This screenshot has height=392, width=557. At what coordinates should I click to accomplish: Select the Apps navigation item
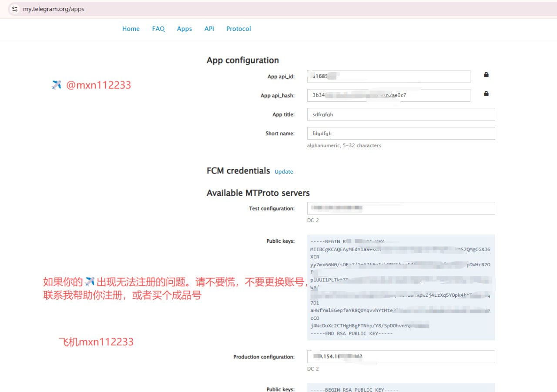click(184, 28)
